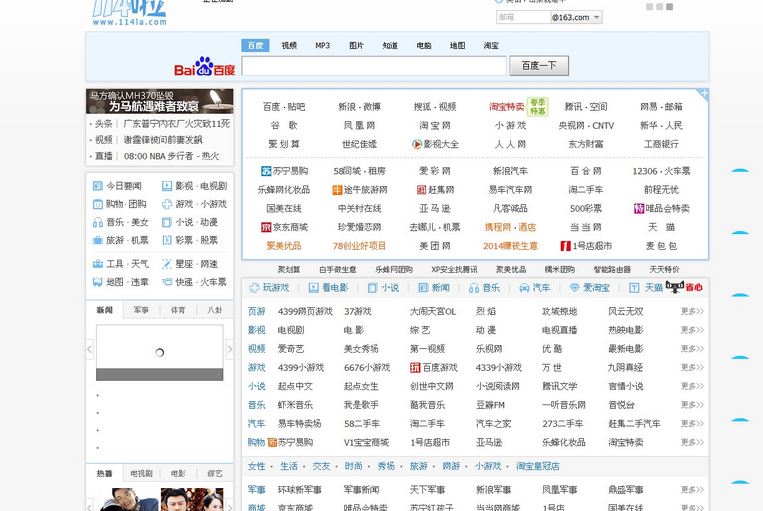This screenshot has height=511, width=763.
Task: Open the 78创业好项目 orange link
Action: click(359, 246)
